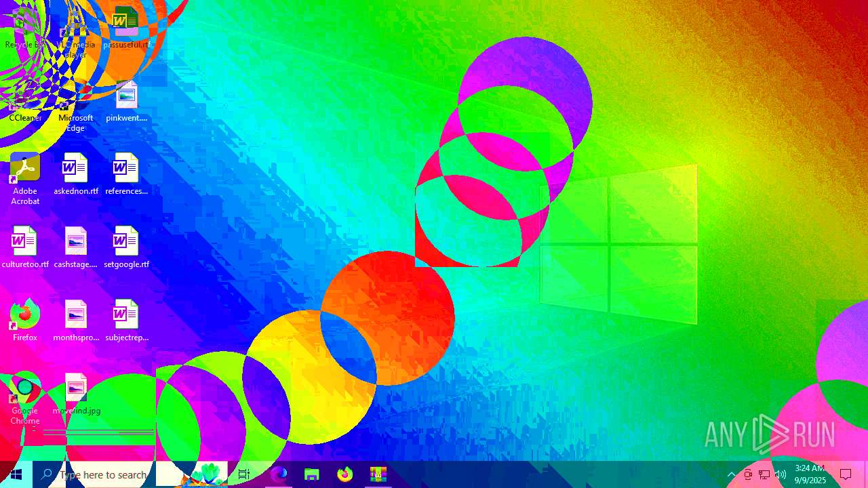
Task: Open Task View from taskbar
Action: [x=244, y=474]
